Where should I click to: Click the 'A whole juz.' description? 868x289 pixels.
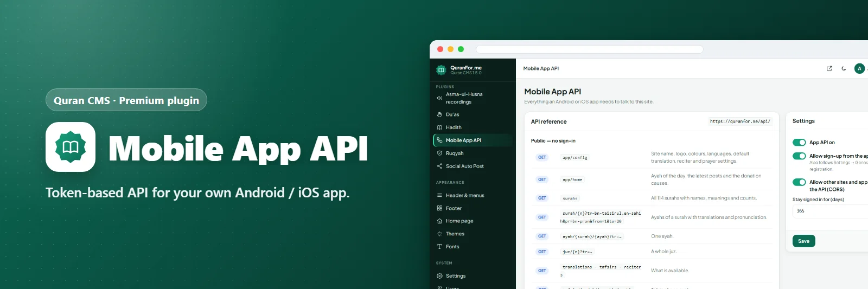point(664,252)
